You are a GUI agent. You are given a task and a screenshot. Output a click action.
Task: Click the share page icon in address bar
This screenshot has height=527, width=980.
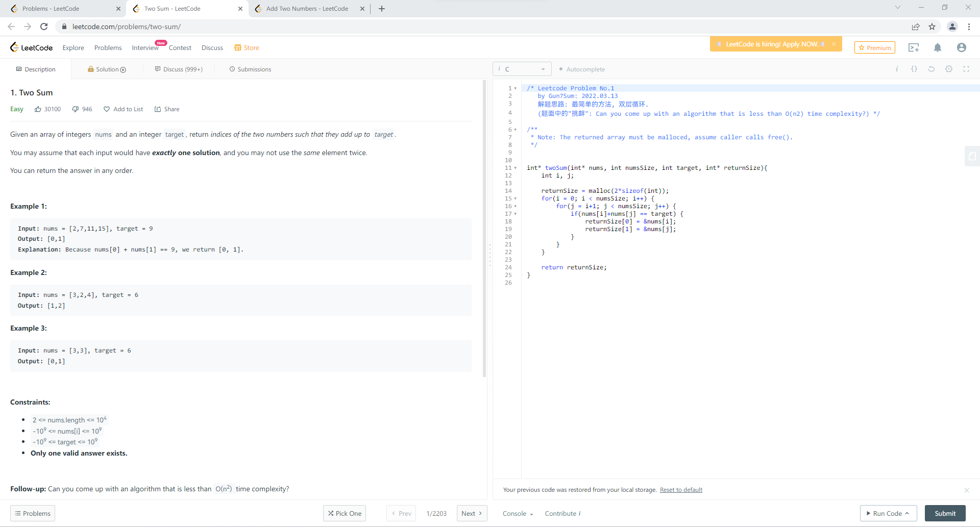click(916, 27)
